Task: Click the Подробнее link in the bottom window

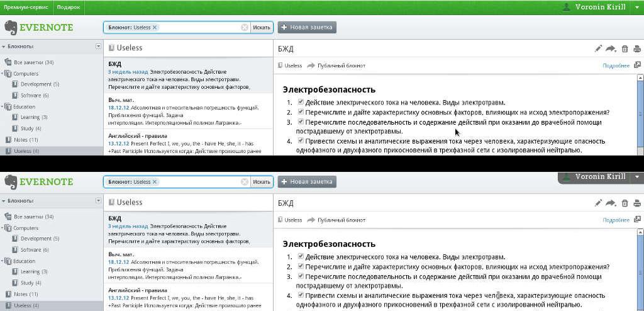Action: tap(616, 220)
